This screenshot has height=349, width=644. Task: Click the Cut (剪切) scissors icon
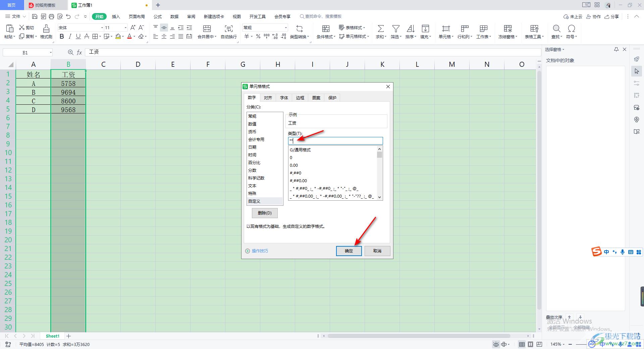[x=22, y=28]
